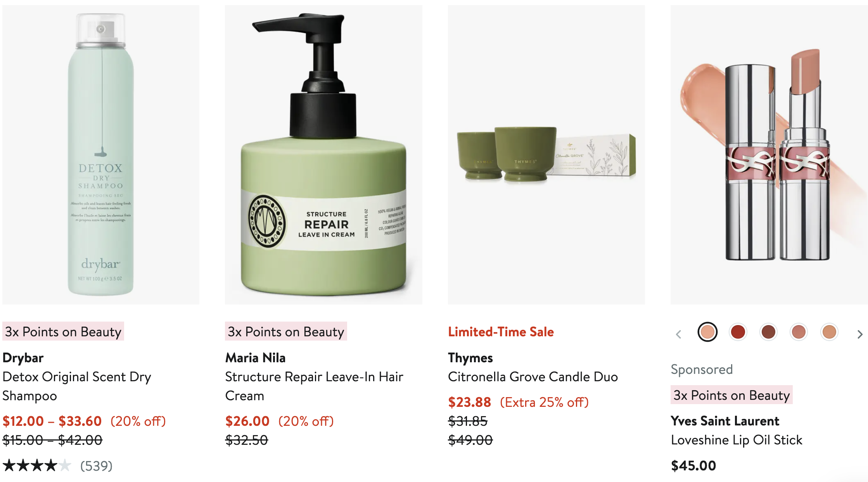Select the dark brown-red lipstick swatch
The width and height of the screenshot is (868, 482).
[768, 332]
